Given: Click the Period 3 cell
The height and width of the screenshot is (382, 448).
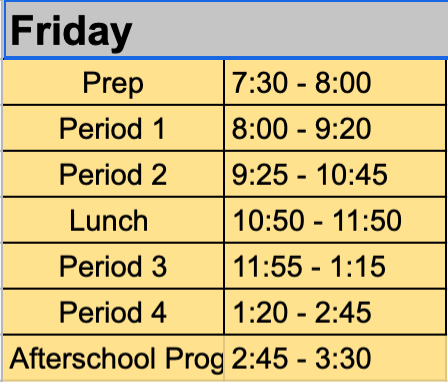Looking at the screenshot, I should pos(113,266).
